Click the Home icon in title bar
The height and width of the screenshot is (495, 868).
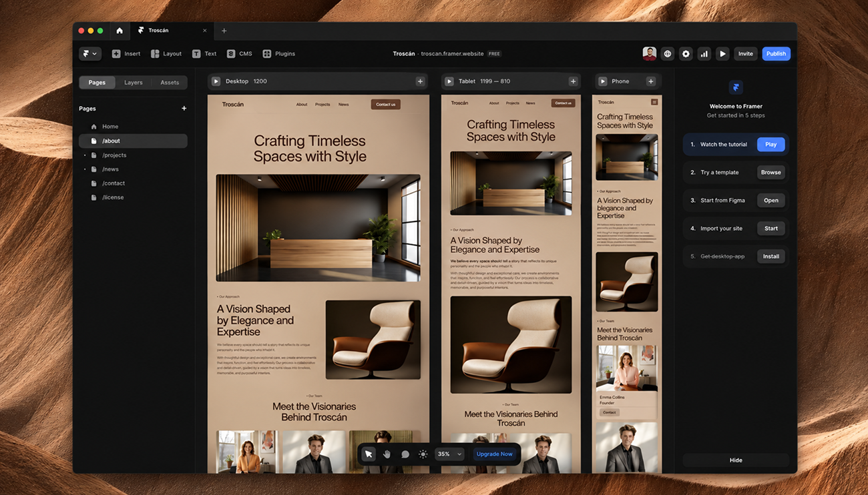[x=120, y=31]
